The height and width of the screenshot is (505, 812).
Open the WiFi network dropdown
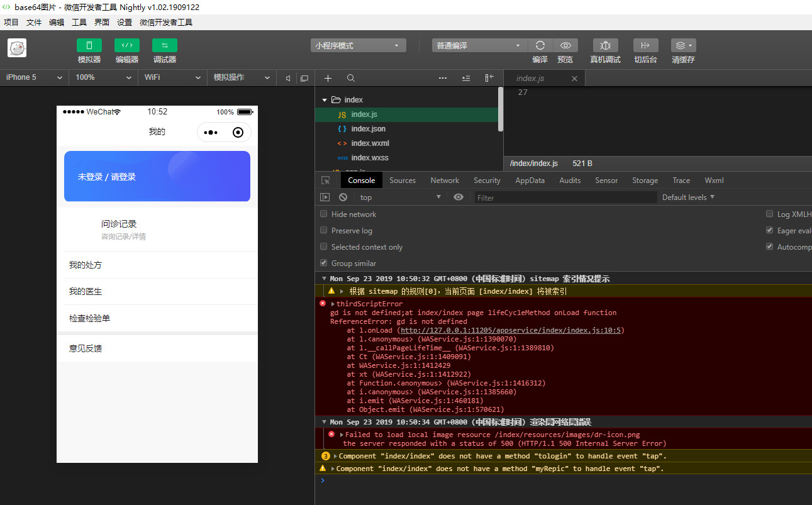tap(172, 77)
